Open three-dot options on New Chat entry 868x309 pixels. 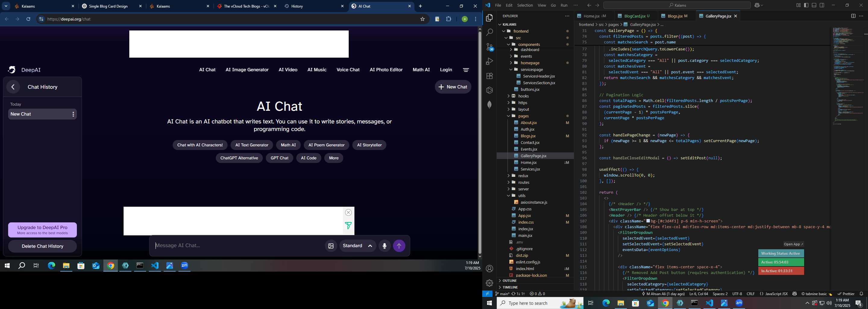point(73,114)
